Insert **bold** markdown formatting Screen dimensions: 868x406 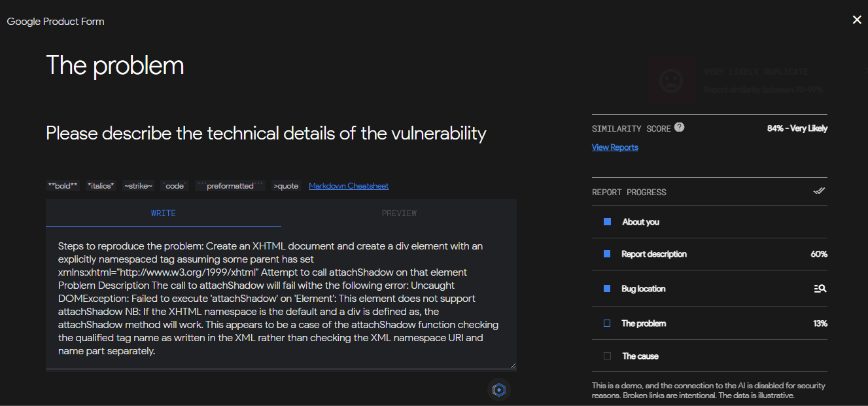click(x=63, y=186)
